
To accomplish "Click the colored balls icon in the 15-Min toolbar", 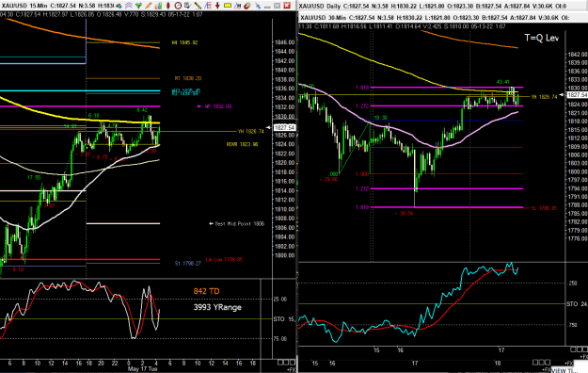I will 119,6.
